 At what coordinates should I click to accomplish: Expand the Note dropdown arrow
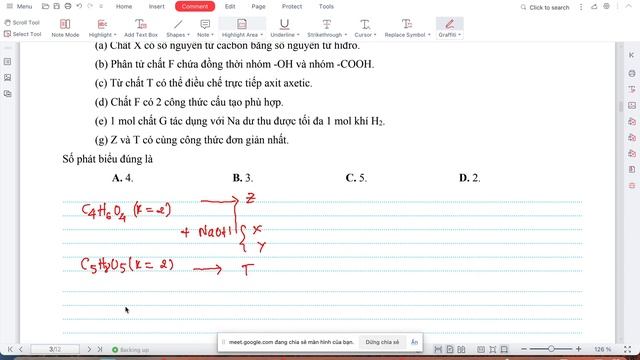212,35
